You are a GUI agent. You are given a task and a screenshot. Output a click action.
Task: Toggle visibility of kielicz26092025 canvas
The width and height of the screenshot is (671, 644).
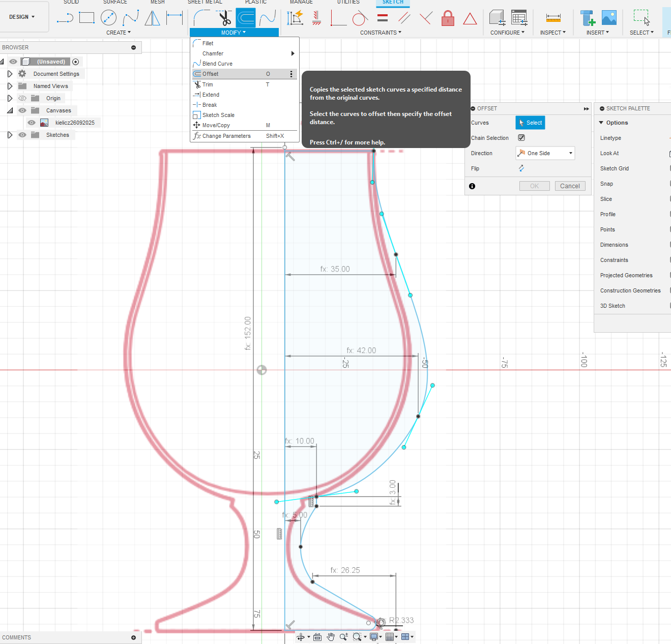click(32, 123)
